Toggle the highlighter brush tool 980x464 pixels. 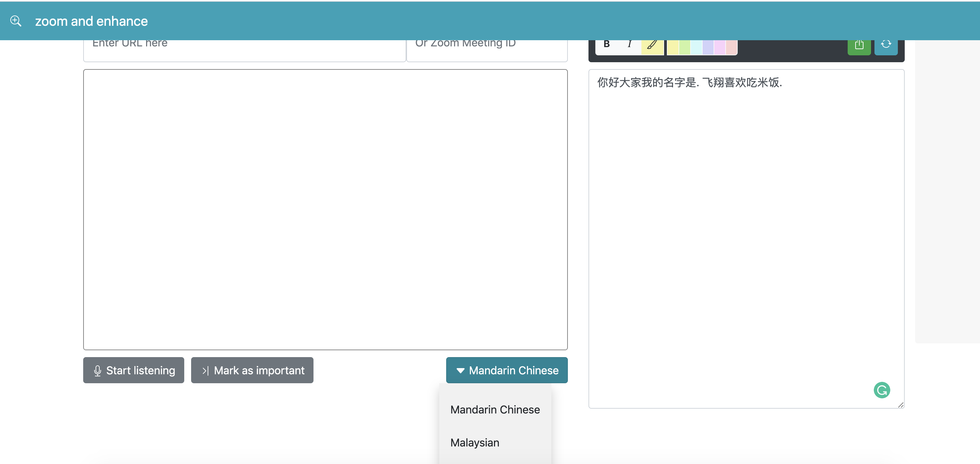[x=652, y=45]
